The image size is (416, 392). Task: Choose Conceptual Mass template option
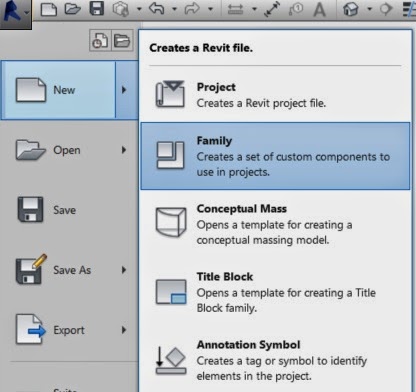click(x=275, y=224)
